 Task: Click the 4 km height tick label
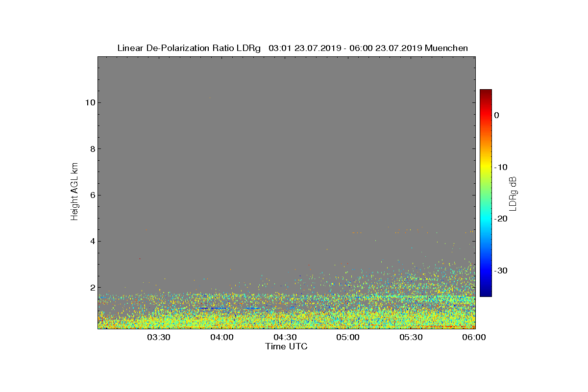pyautogui.click(x=92, y=241)
